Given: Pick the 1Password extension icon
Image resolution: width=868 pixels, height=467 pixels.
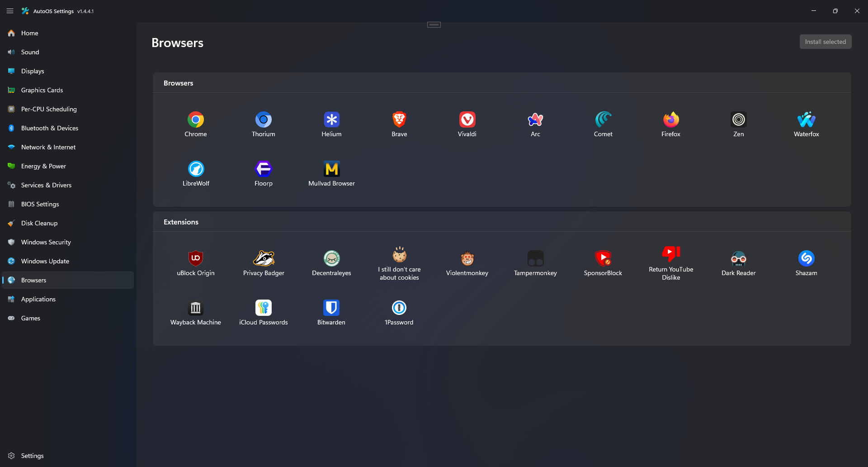Looking at the screenshot, I should pyautogui.click(x=399, y=308).
